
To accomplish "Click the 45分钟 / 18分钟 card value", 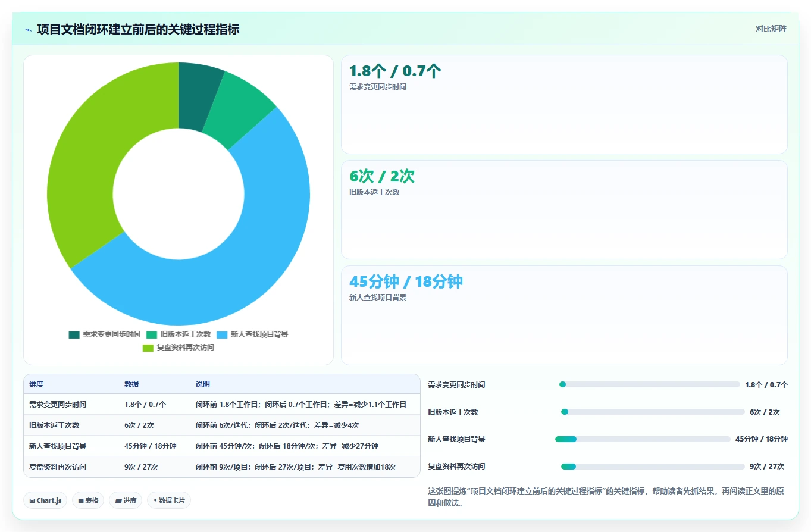I will pos(406,282).
